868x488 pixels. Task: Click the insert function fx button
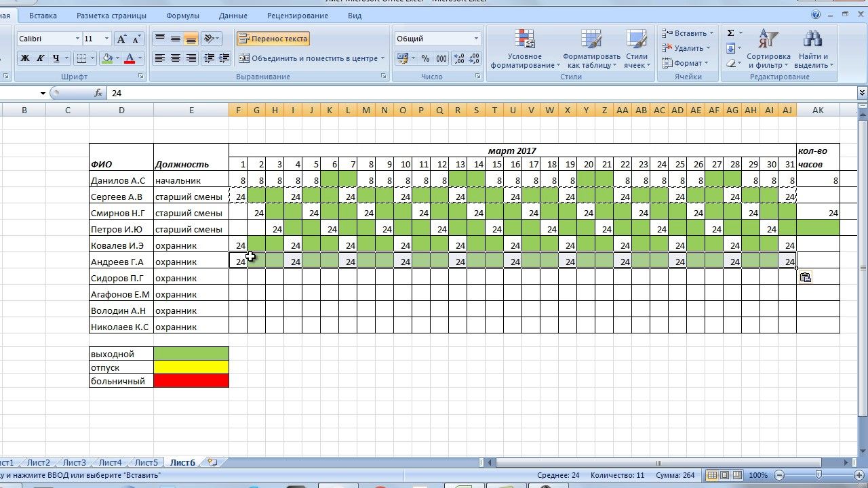(x=98, y=94)
